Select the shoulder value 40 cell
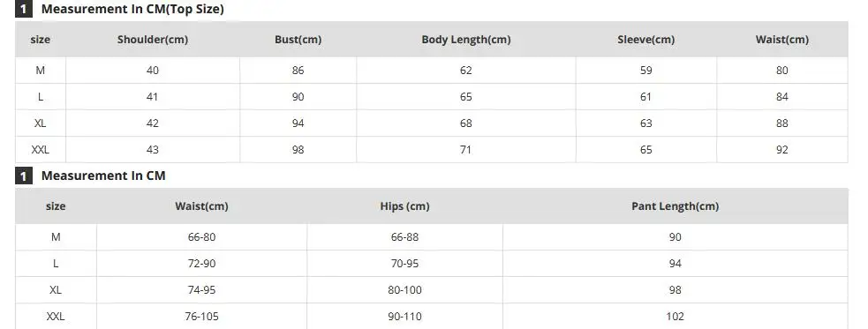This screenshot has height=329, width=868. 152,71
